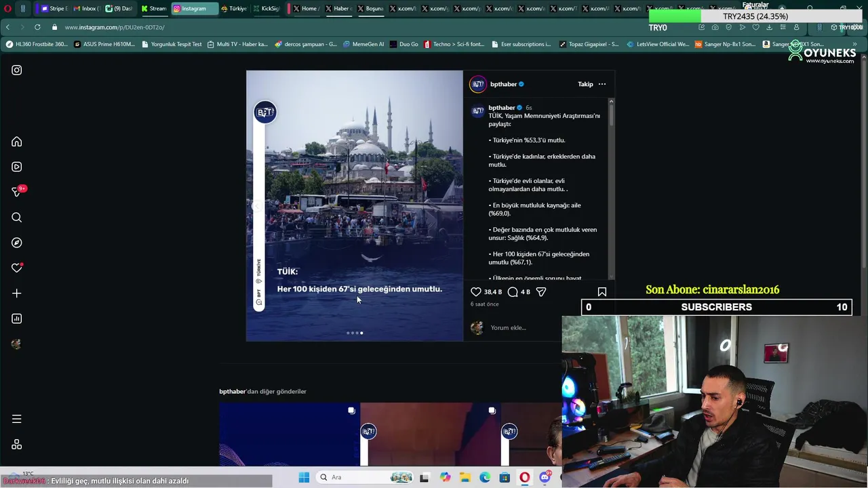Viewport: 868px width, 488px height.
Task: Share the post via paper plane icon
Action: pyautogui.click(x=541, y=291)
